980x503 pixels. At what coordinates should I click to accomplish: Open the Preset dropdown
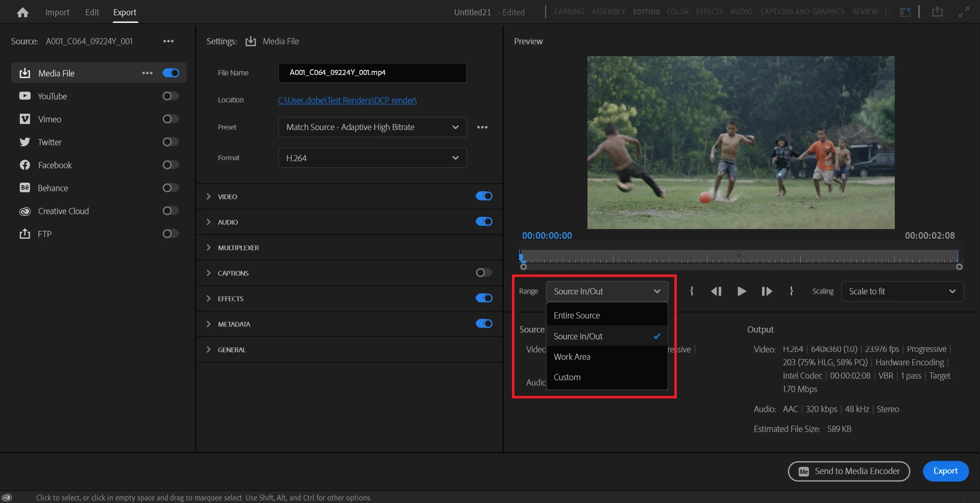click(x=372, y=127)
